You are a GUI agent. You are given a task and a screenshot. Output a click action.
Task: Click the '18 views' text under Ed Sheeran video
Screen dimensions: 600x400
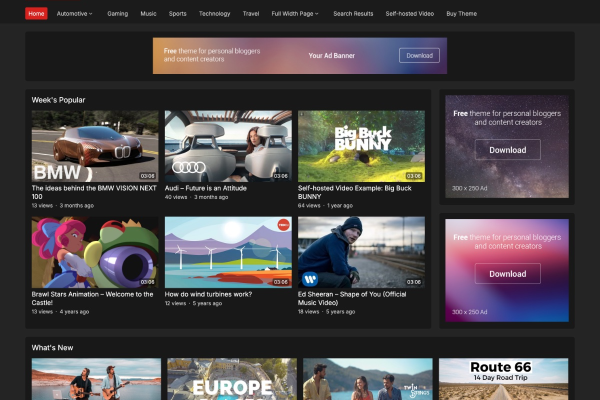(x=308, y=312)
